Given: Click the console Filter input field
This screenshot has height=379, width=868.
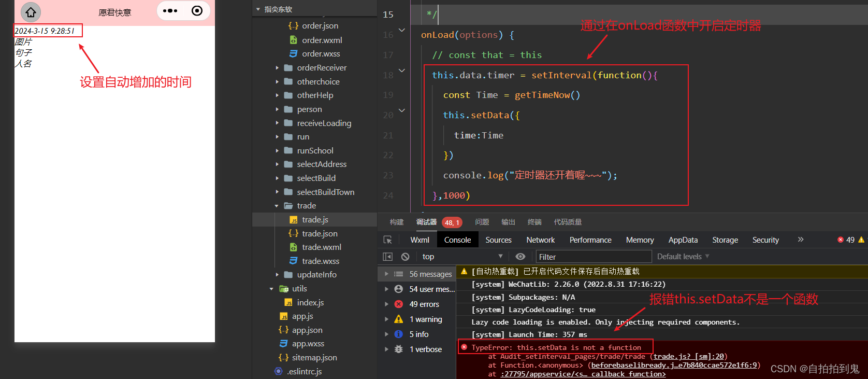Looking at the screenshot, I should click(x=594, y=257).
